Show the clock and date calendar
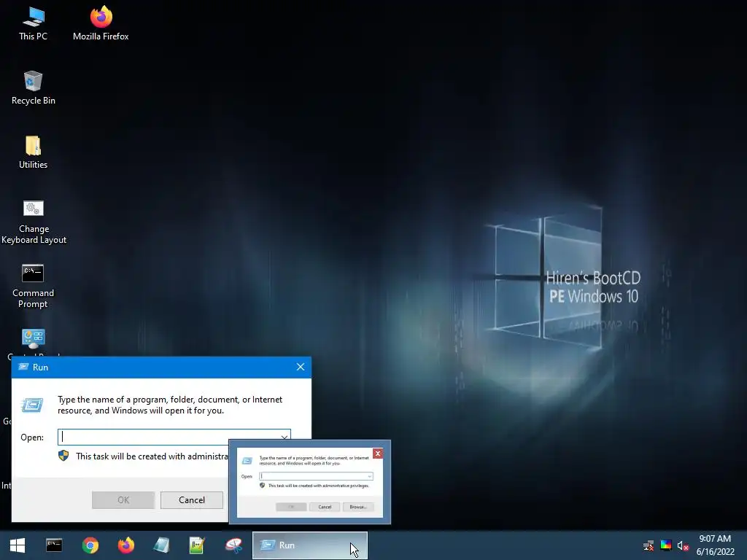The image size is (747, 560). pyautogui.click(x=715, y=545)
